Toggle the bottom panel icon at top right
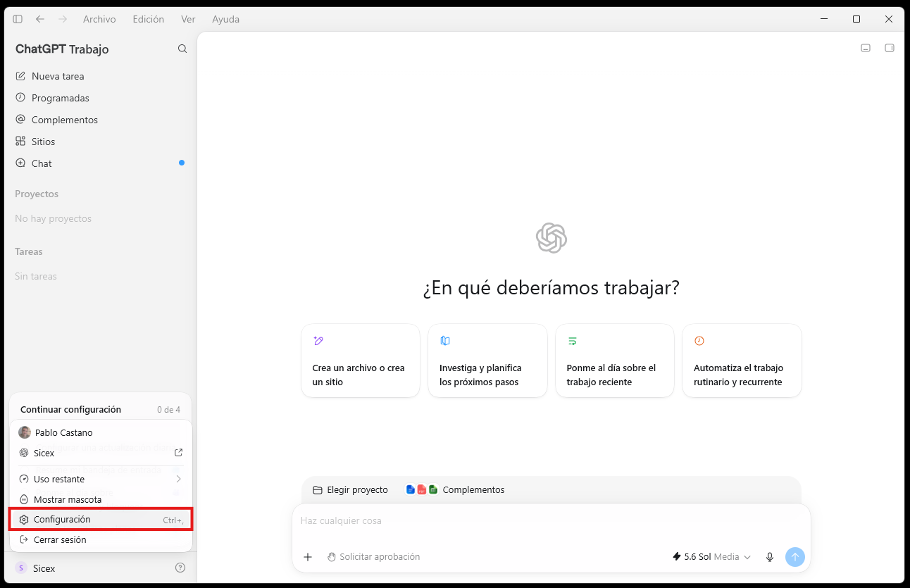The width and height of the screenshot is (910, 588). pyautogui.click(x=866, y=48)
